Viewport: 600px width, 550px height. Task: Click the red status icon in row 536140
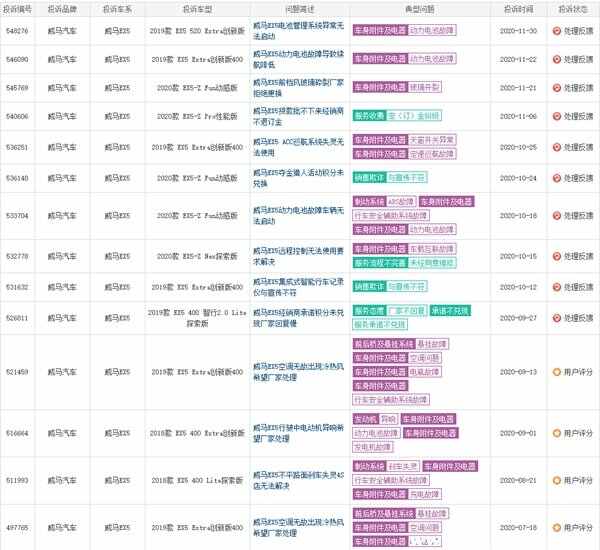(x=557, y=178)
